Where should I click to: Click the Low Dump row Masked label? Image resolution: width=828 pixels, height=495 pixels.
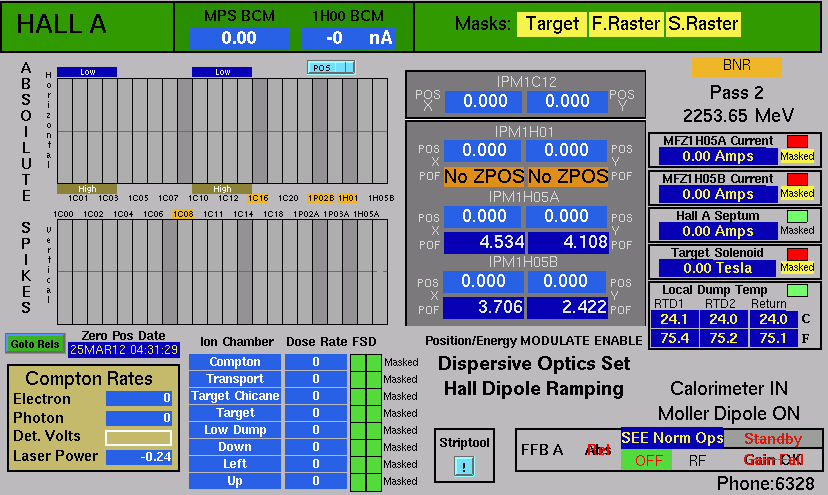[x=401, y=430]
